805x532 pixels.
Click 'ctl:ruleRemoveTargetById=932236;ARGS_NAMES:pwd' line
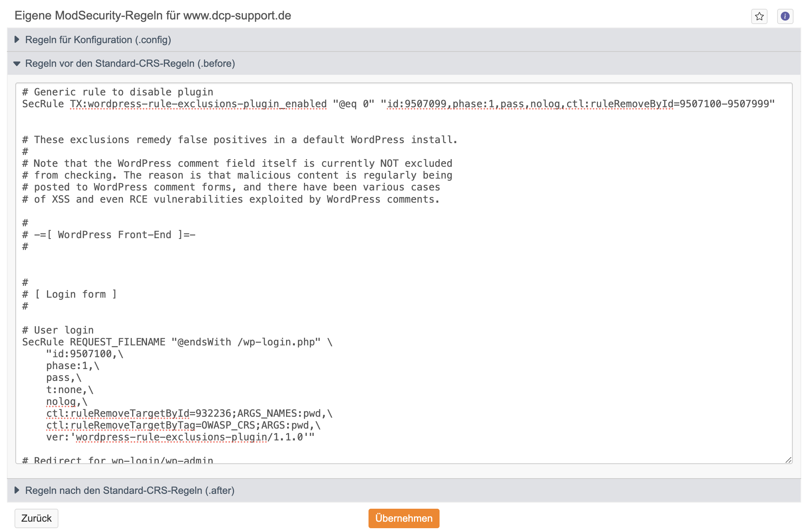click(x=189, y=413)
